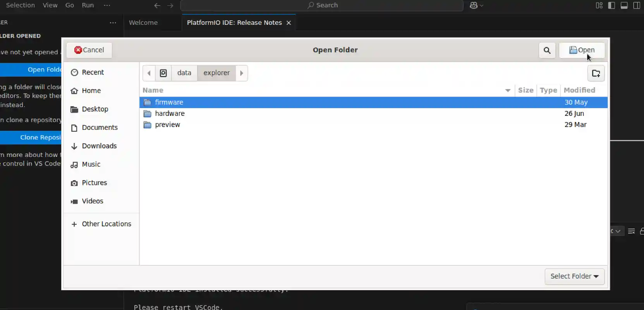Cancel the Open Folder dialog
This screenshot has width=644, height=310.
pyautogui.click(x=89, y=50)
